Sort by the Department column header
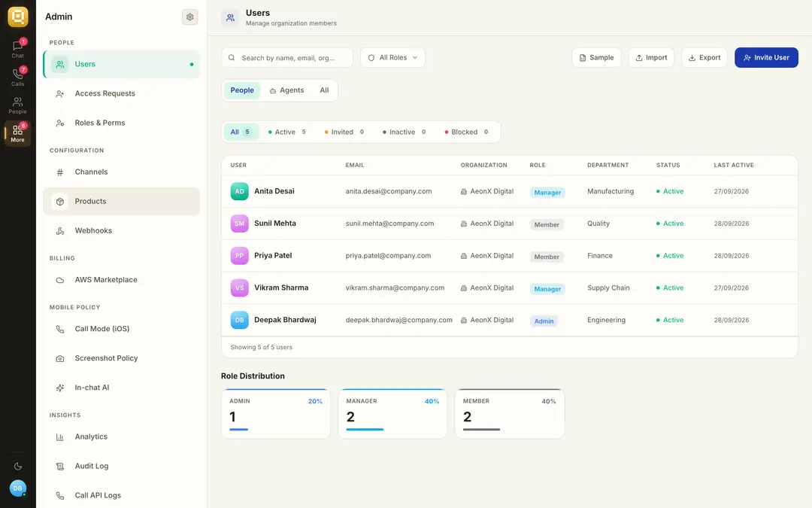 click(608, 165)
